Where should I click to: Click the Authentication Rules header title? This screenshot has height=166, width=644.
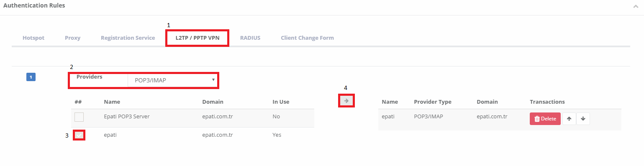point(34,6)
